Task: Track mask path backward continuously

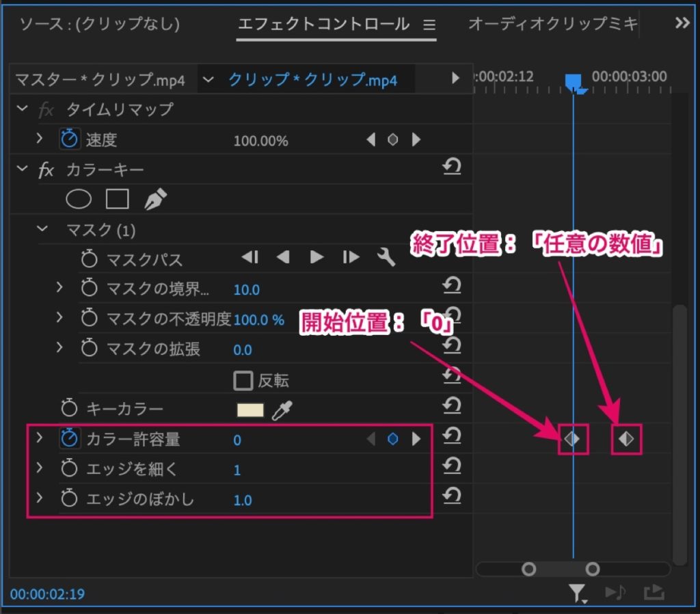Action: coord(283,257)
